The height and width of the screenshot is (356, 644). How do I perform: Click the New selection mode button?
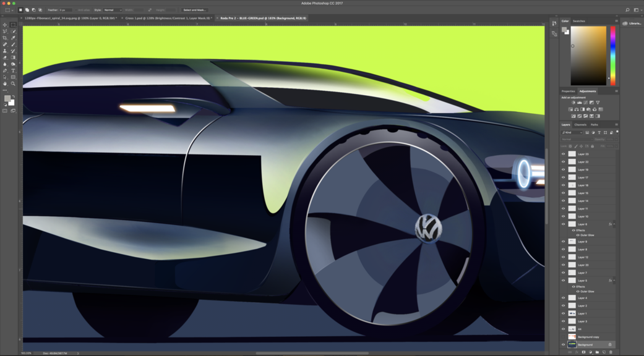click(x=20, y=10)
